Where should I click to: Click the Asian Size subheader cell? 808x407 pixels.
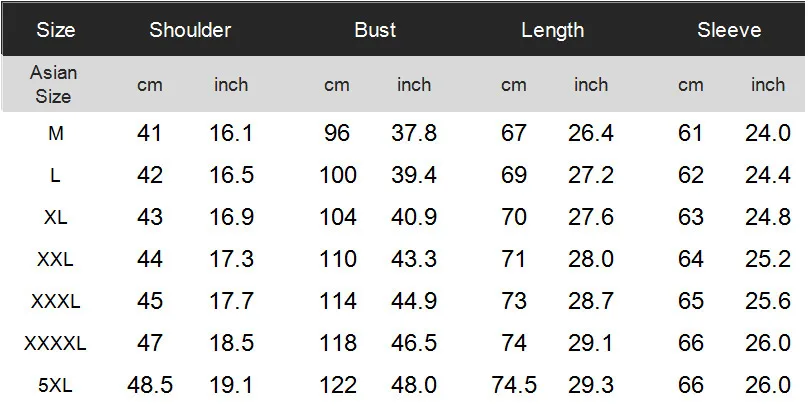(54, 84)
